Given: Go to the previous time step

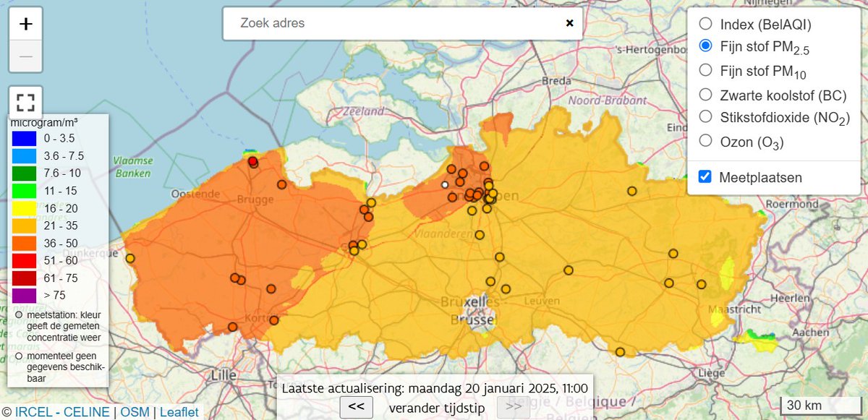Looking at the screenshot, I should click(356, 406).
